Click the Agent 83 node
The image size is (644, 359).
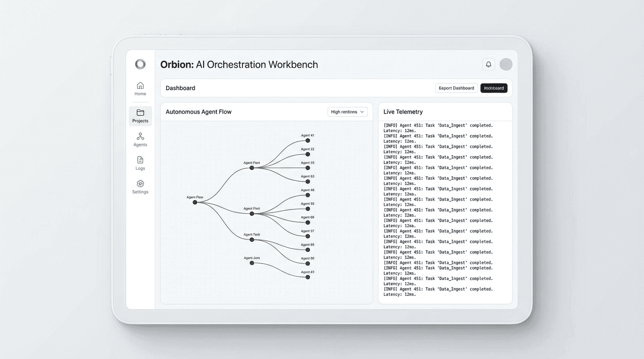click(308, 277)
